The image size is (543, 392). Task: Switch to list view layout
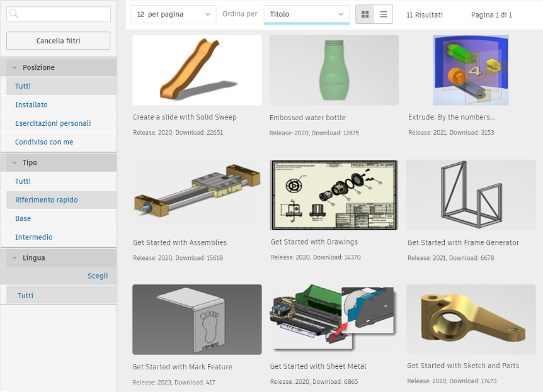pyautogui.click(x=384, y=14)
